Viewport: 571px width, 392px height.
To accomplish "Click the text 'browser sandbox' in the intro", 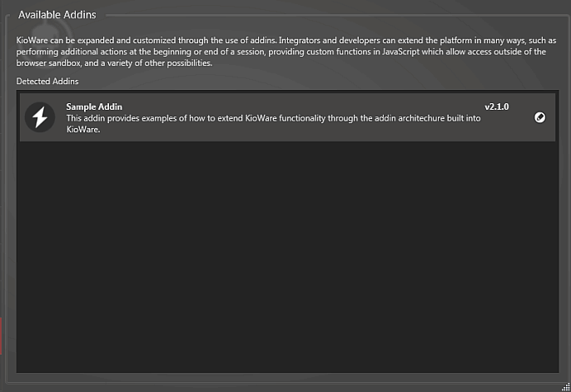I will coord(48,63).
